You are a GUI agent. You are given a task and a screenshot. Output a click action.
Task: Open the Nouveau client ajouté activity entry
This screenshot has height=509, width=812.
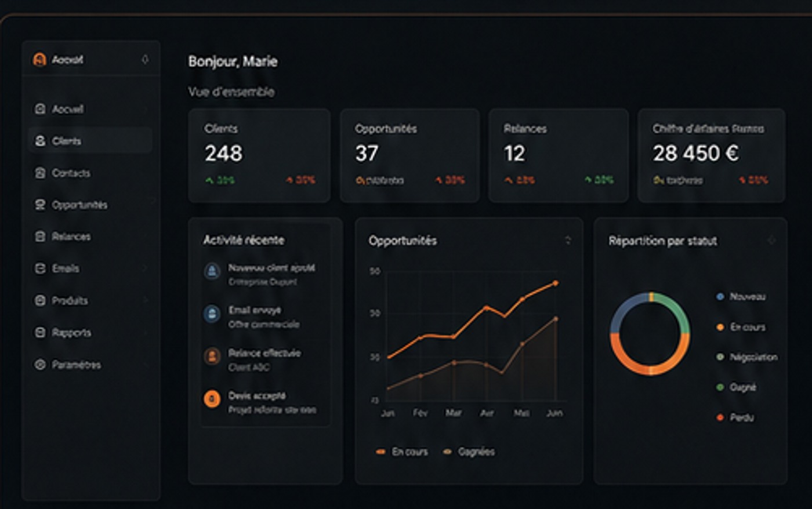pos(260,274)
